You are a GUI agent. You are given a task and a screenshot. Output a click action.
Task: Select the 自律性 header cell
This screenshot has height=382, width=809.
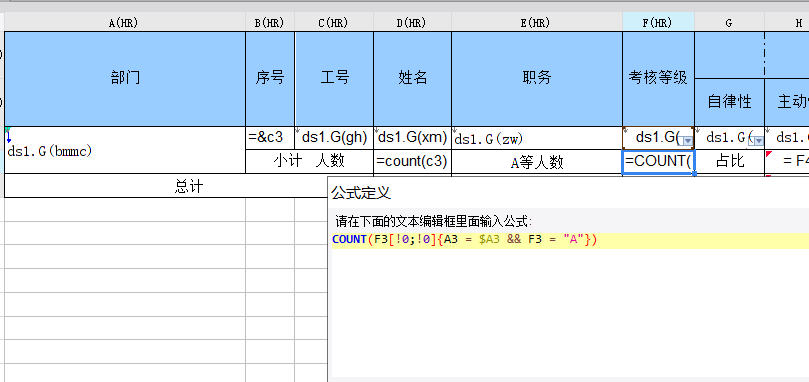point(730,102)
